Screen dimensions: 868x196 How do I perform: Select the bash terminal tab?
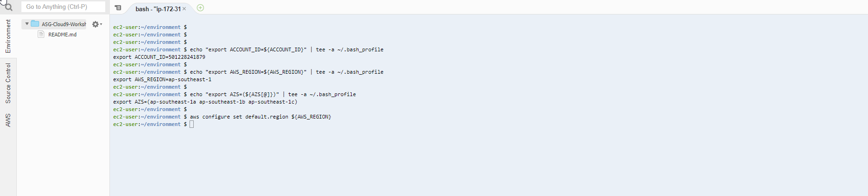coord(158,9)
